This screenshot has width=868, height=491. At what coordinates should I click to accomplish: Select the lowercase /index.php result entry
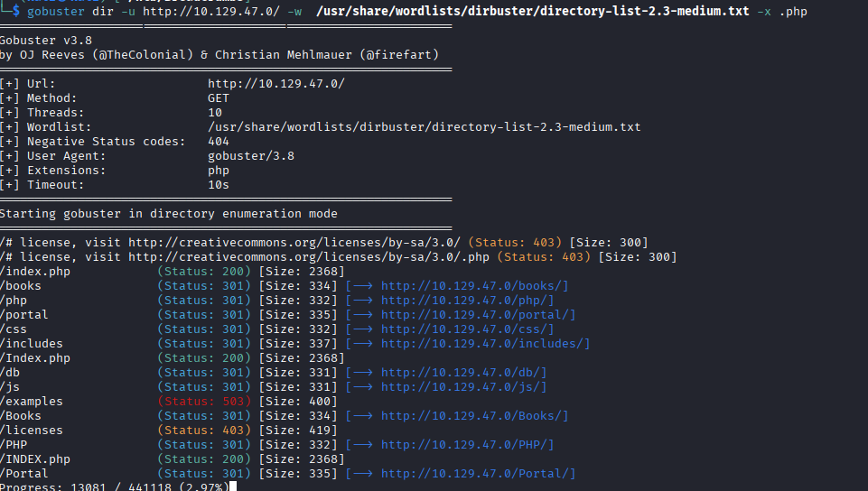pyautogui.click(x=35, y=272)
